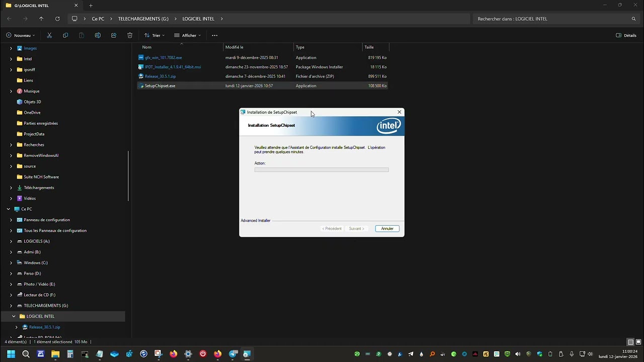This screenshot has height=362, width=644.
Task: Open taskbar Search
Action: coord(26,354)
